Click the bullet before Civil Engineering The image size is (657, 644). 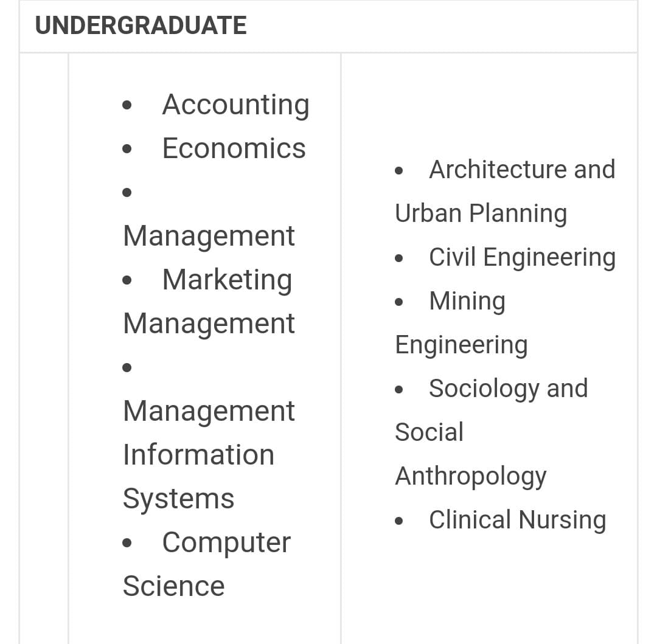[399, 258]
